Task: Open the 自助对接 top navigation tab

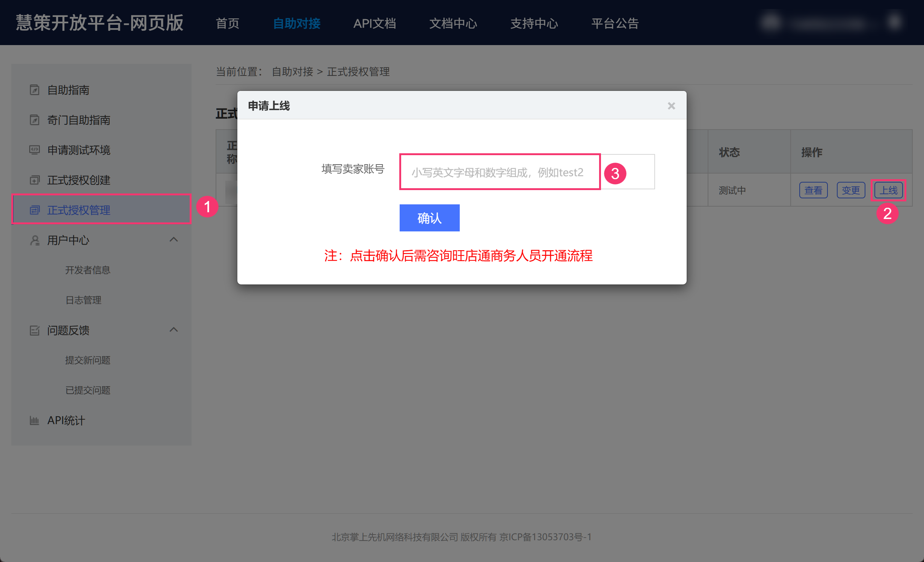Action: pyautogui.click(x=296, y=23)
